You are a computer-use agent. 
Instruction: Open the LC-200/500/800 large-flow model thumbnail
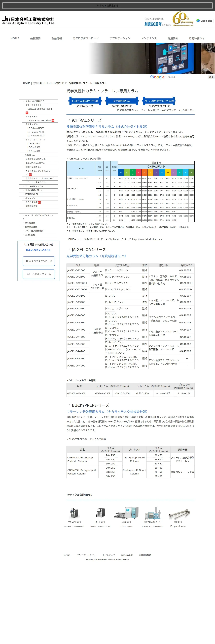tap(126, 513)
